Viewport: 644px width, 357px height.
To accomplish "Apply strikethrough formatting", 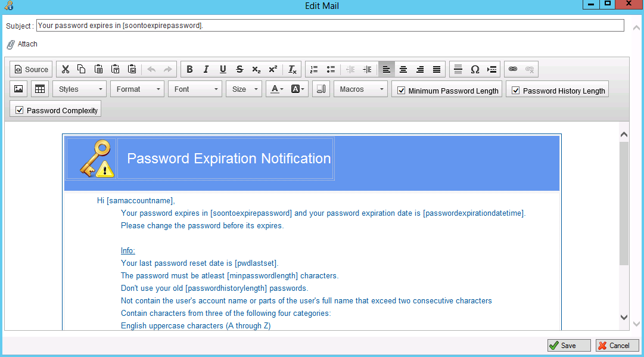I will click(x=239, y=69).
